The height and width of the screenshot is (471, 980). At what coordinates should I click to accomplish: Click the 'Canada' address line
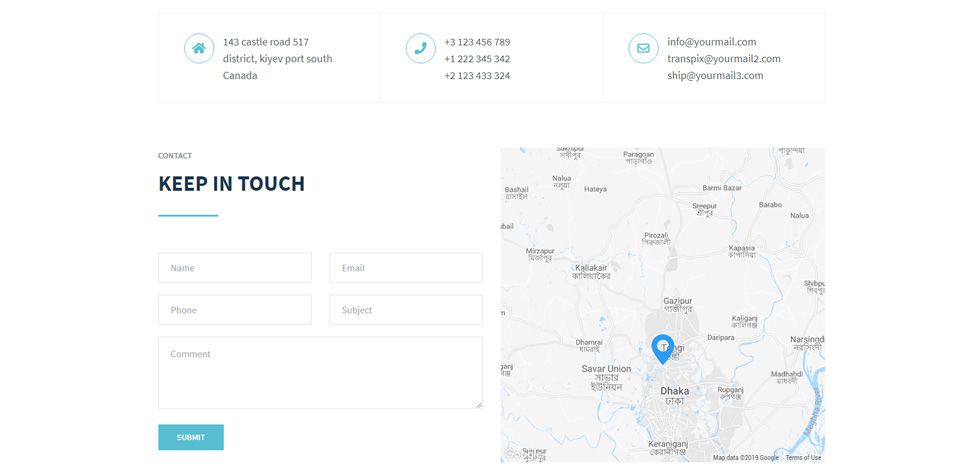click(240, 76)
